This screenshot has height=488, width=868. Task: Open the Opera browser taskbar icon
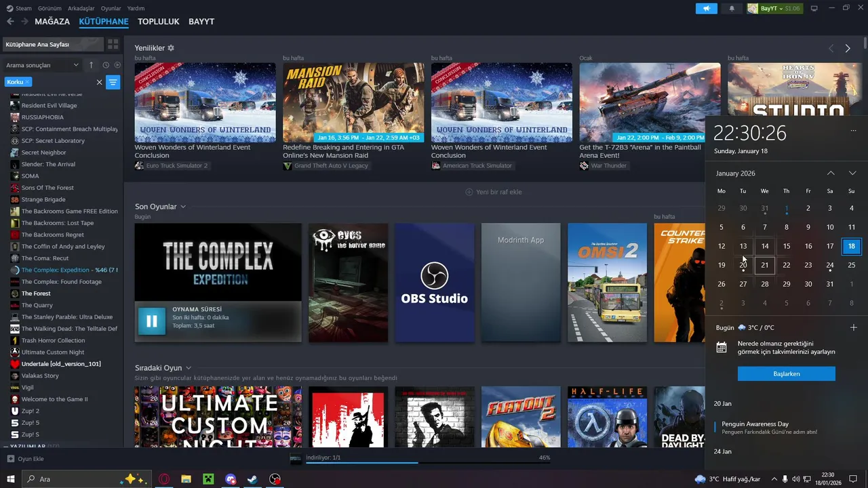click(164, 479)
